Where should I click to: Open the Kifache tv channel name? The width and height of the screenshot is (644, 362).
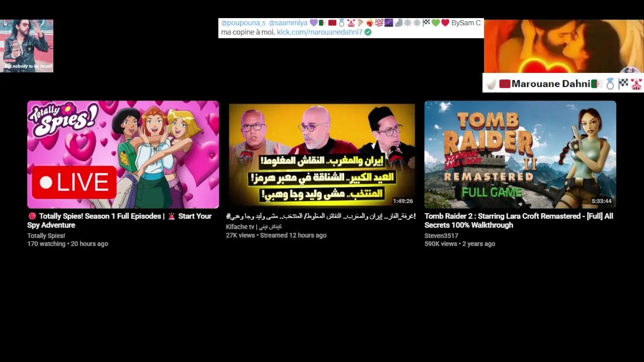254,227
